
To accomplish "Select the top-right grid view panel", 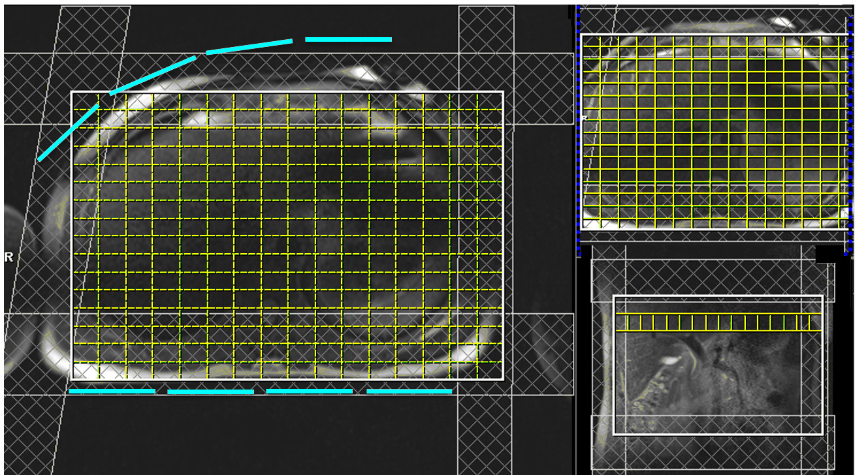I will (x=715, y=130).
